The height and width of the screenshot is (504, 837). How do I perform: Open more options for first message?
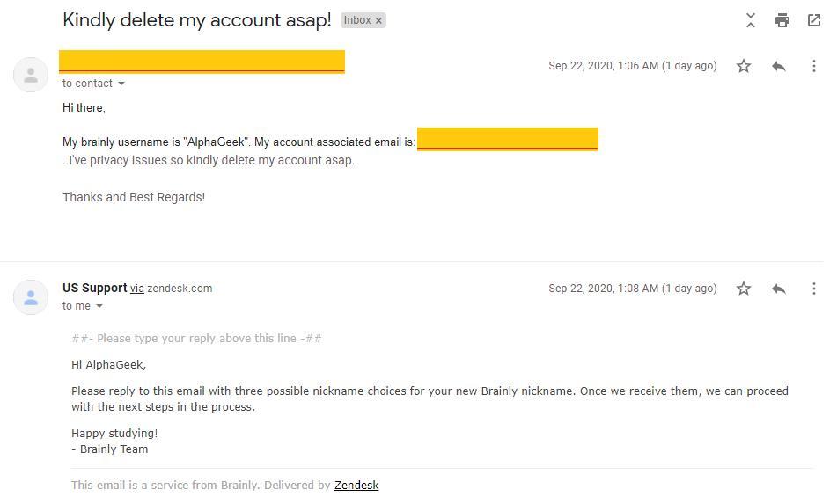coord(814,66)
